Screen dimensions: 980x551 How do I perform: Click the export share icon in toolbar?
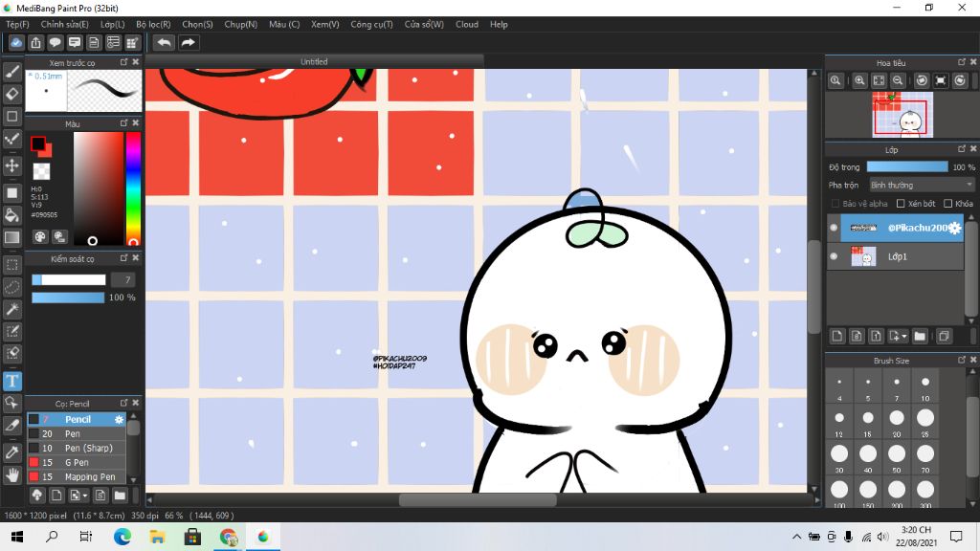click(35, 42)
